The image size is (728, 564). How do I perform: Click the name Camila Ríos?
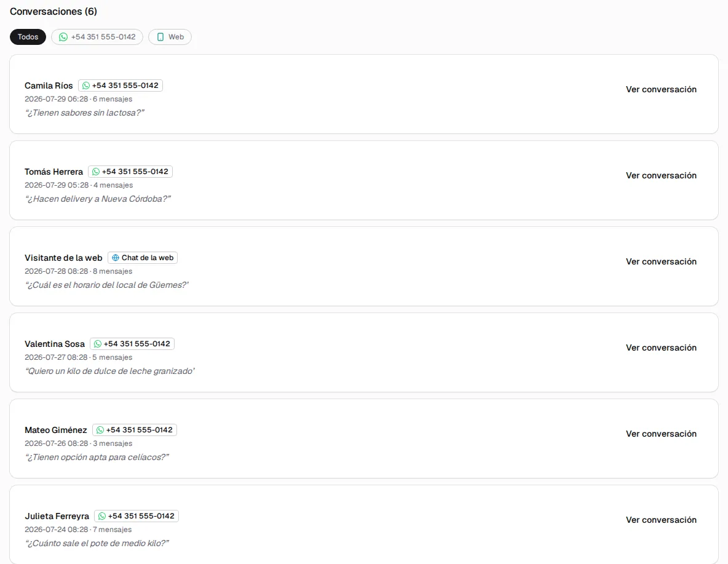(x=49, y=86)
